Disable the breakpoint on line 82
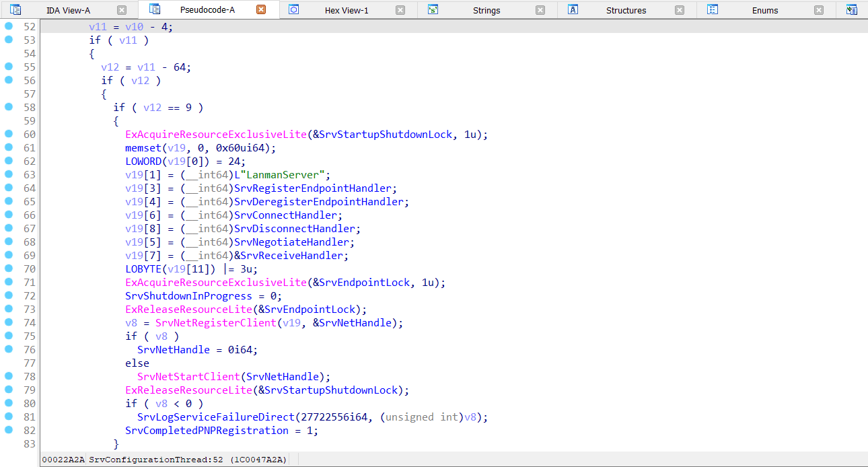 coord(7,431)
